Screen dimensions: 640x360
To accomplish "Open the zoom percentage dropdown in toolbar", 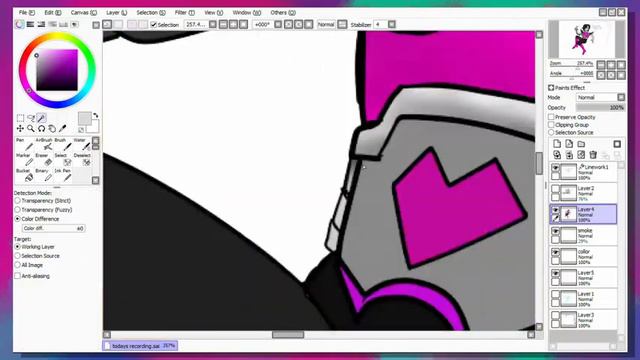I will click(x=213, y=24).
